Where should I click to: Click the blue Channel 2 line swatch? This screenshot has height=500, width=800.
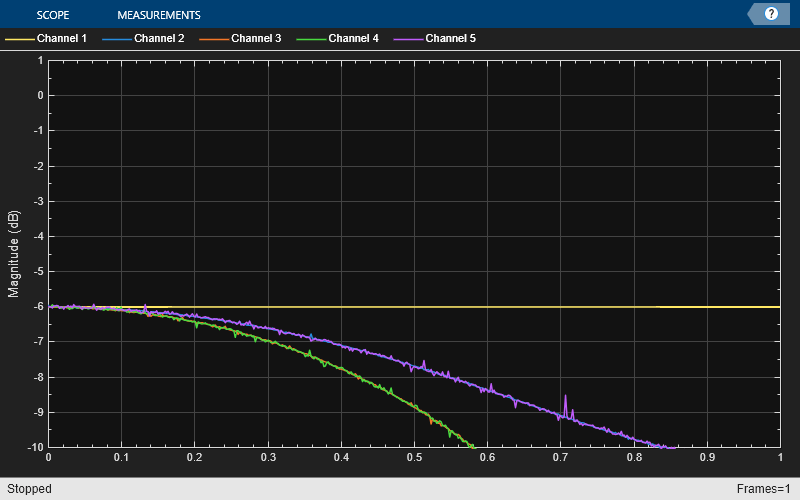[117, 39]
